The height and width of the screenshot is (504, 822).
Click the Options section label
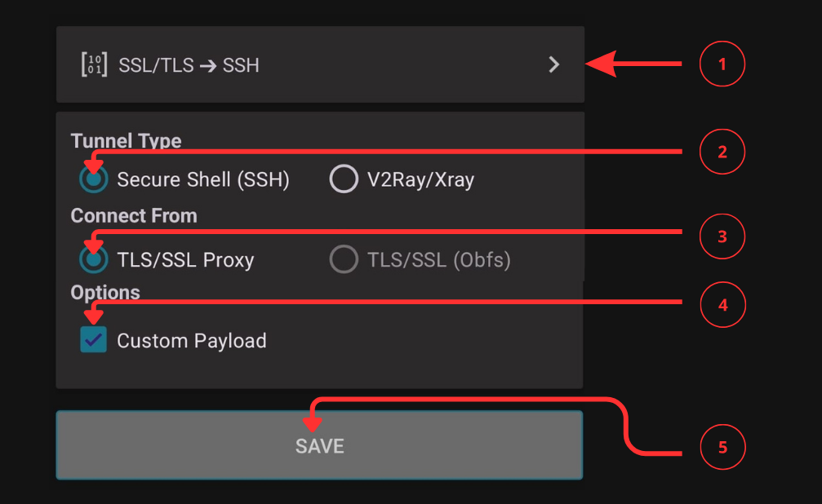click(104, 292)
